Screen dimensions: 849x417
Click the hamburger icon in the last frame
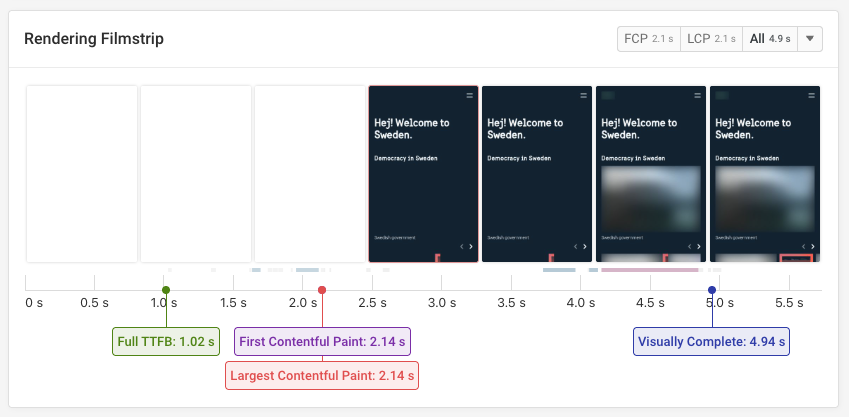tap(811, 95)
